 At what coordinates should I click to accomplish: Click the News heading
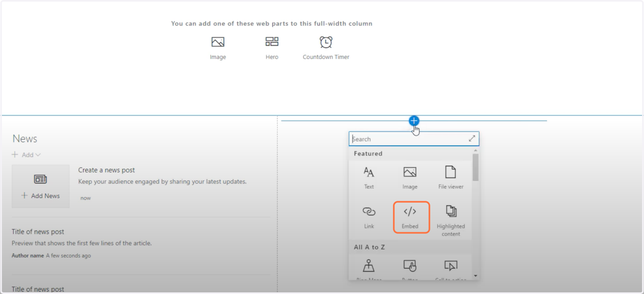[25, 138]
